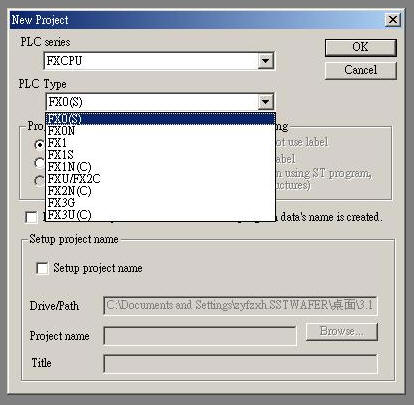
Task: Confirm with the OK button
Action: coord(361,47)
